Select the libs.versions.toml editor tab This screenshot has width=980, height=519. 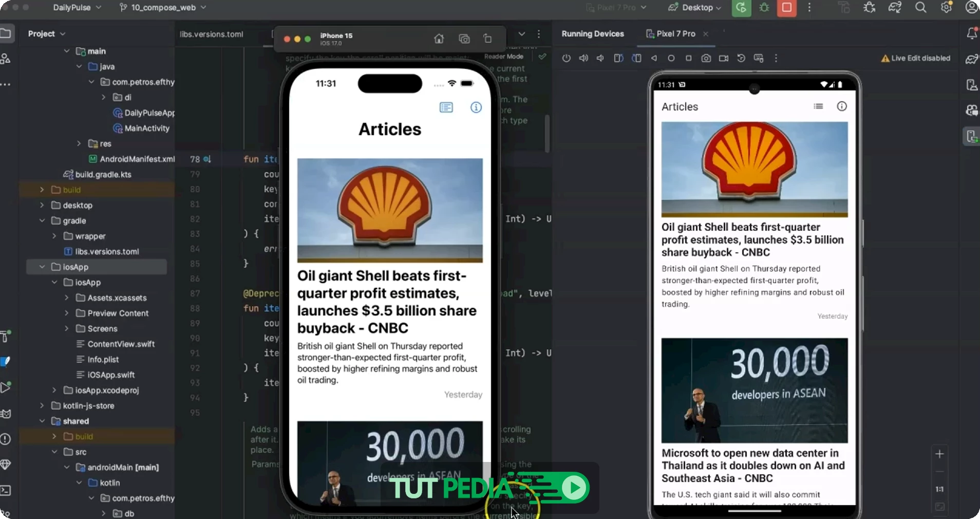click(212, 34)
